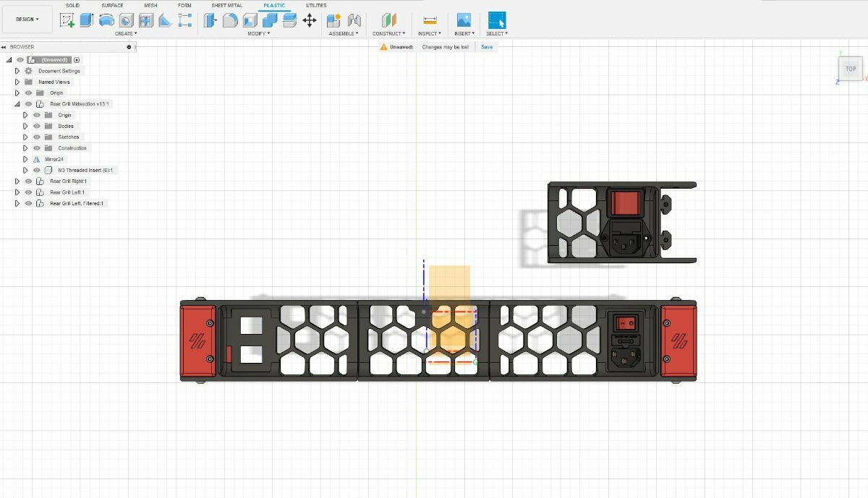Switch to the FORM tab
Screen dimensions: 868x498
coord(184,5)
